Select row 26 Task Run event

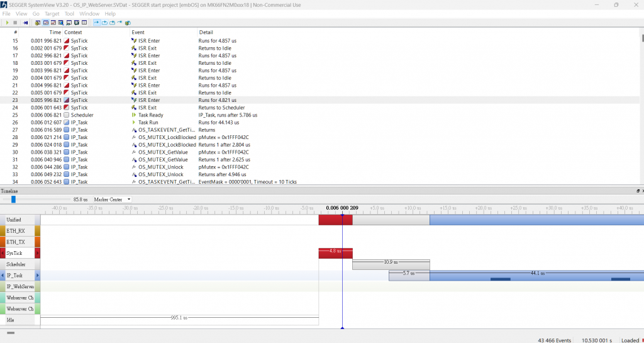click(320, 123)
